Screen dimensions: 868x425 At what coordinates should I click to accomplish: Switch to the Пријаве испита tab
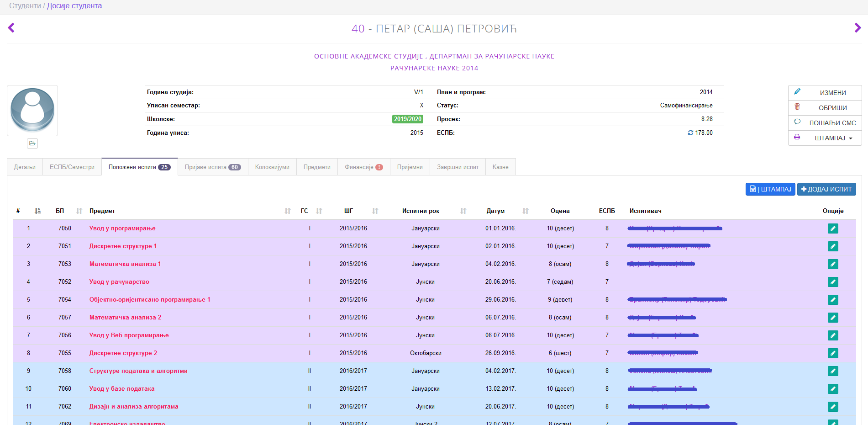212,167
